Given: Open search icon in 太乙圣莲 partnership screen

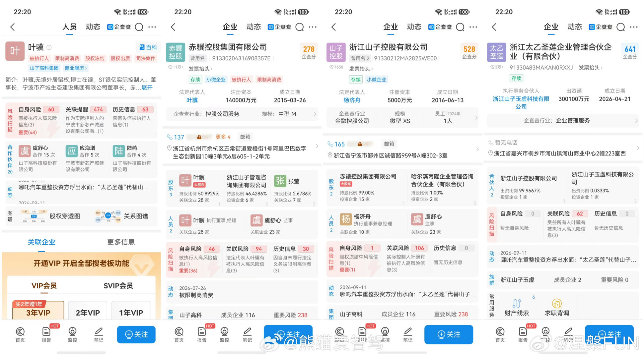Looking at the screenshot, I should click(x=621, y=27).
